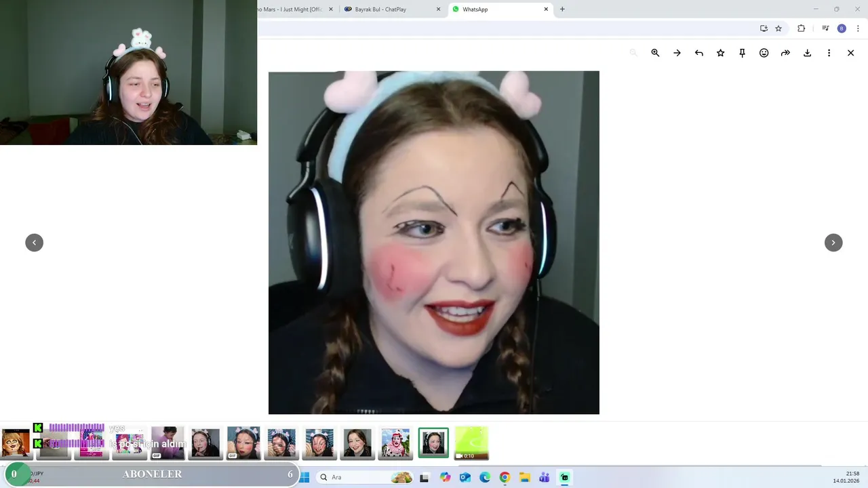Open Microsoft Teams from the taskbar
The width and height of the screenshot is (868, 488).
(544, 477)
